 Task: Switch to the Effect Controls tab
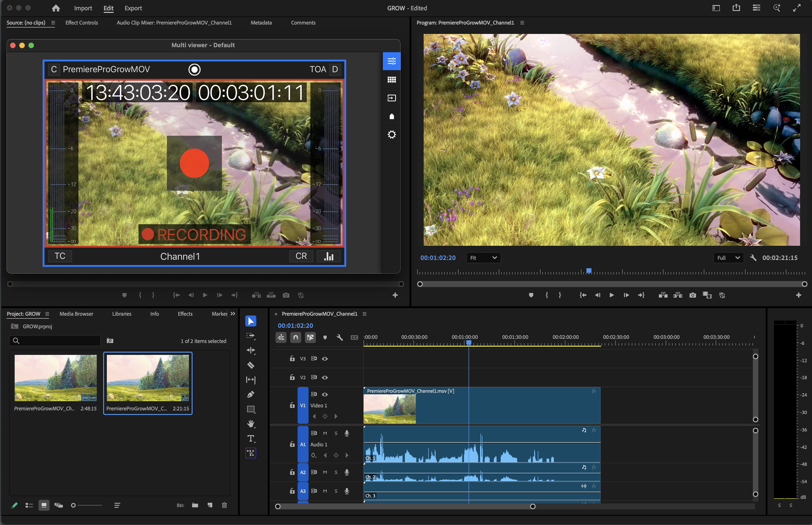[x=81, y=22]
